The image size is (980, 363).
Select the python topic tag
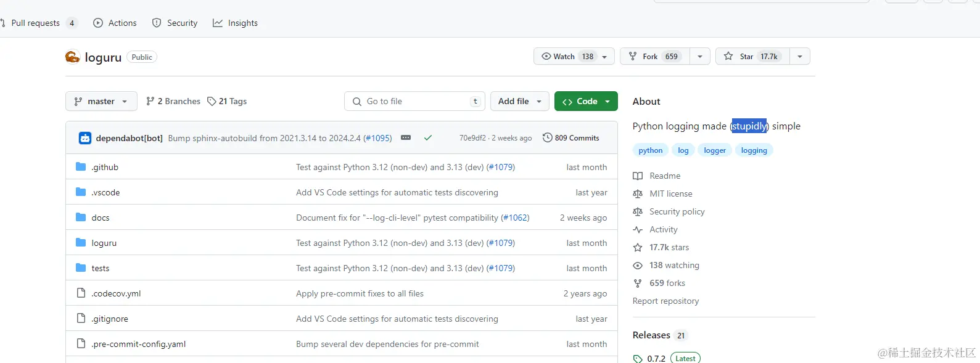tap(651, 150)
